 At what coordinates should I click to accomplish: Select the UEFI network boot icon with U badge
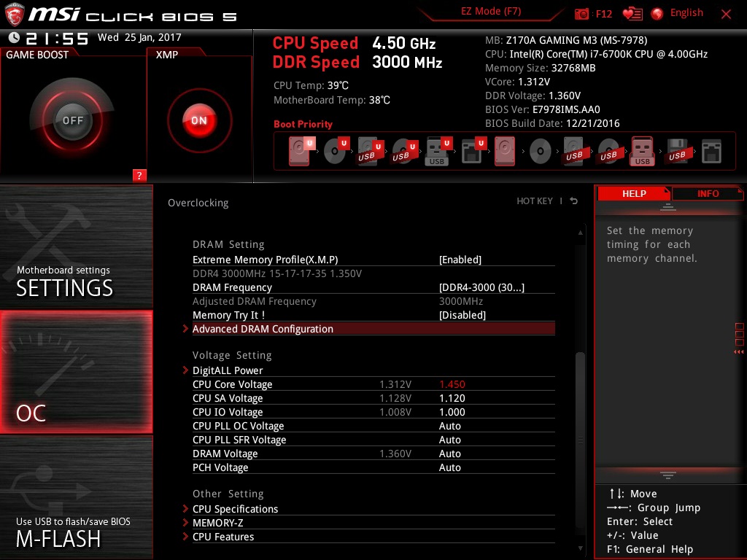pyautogui.click(x=473, y=152)
